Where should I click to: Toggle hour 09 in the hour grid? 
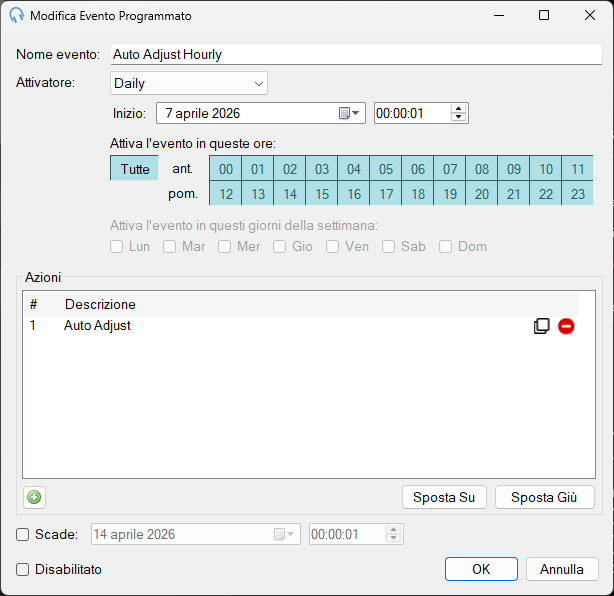click(x=514, y=168)
